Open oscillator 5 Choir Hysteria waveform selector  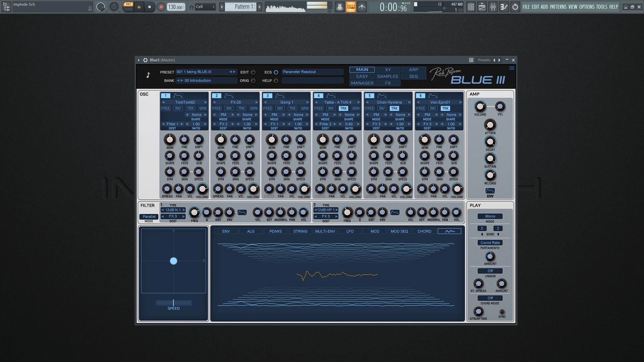tap(389, 102)
